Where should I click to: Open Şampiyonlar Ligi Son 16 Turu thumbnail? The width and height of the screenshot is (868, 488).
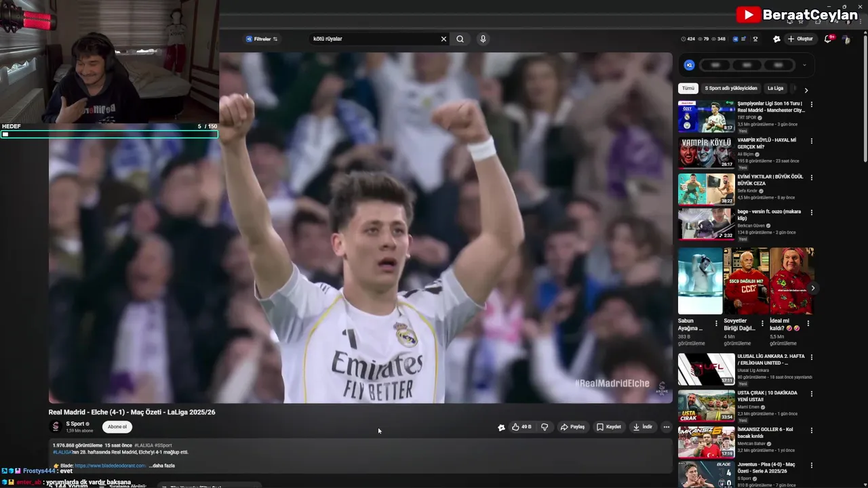pos(706,117)
